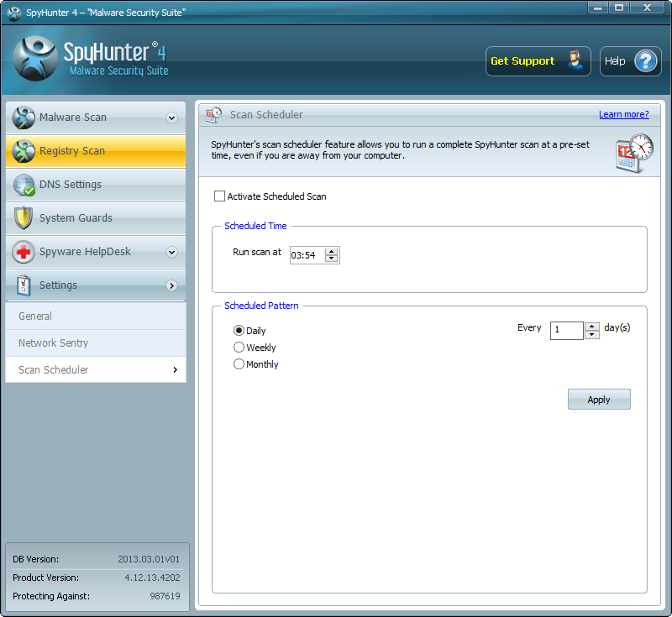Open the General settings page
672x617 pixels.
pos(35,316)
